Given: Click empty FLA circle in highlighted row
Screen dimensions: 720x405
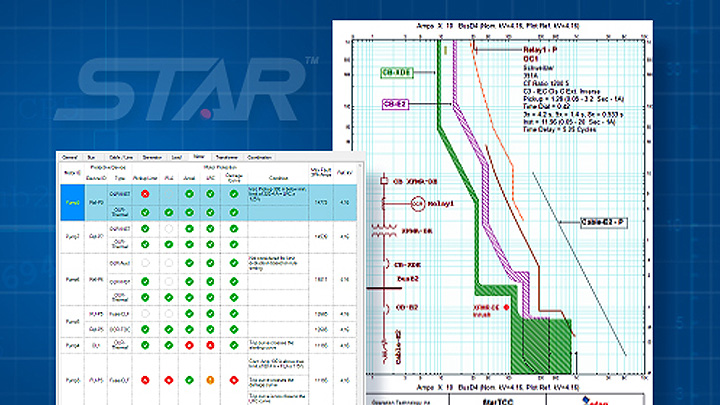Looking at the screenshot, I should pyautogui.click(x=169, y=194).
